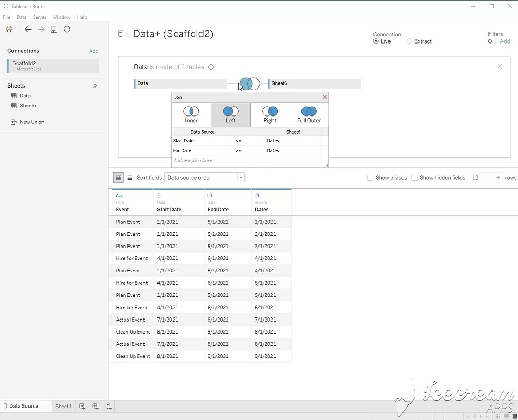Viewport: 518px width, 420px height.
Task: Click 'Start Date' field in join clause
Action: tap(183, 141)
